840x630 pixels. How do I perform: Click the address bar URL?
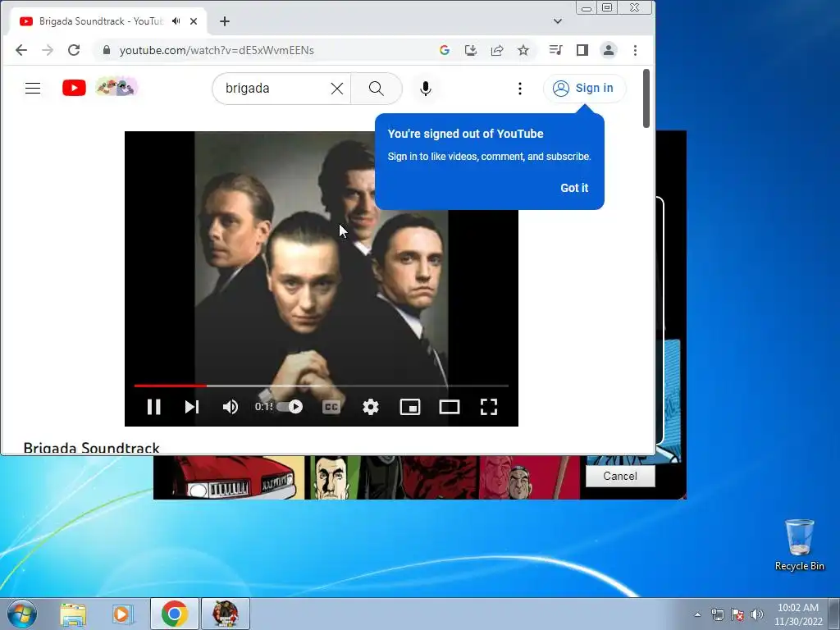click(217, 50)
